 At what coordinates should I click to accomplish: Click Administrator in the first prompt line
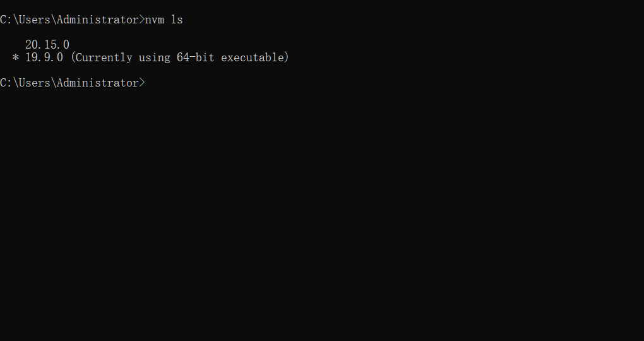click(98, 20)
